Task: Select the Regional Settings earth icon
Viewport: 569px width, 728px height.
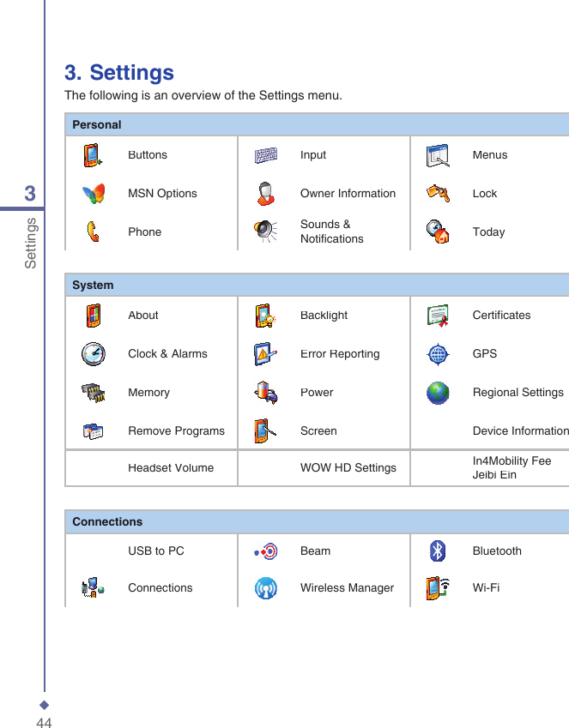Action: tap(438, 393)
